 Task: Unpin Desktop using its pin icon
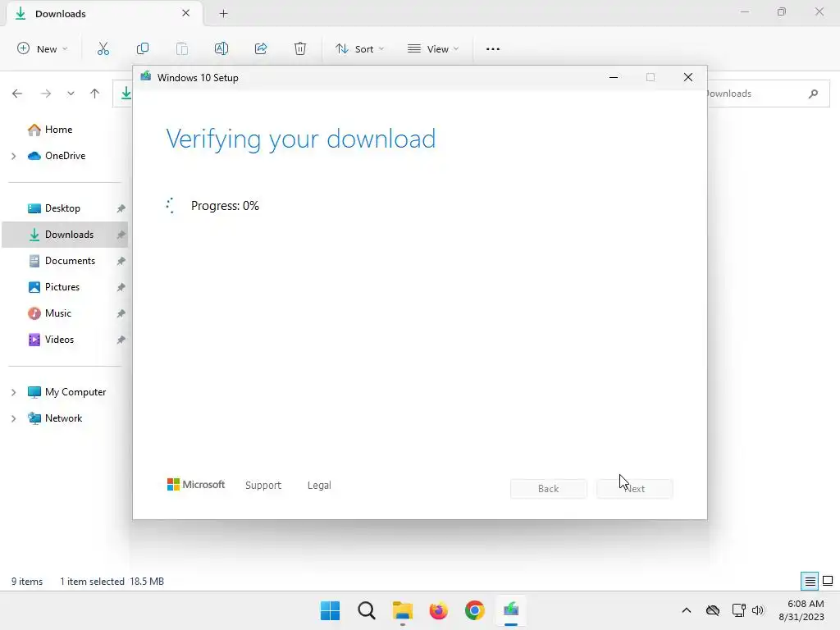pos(121,208)
